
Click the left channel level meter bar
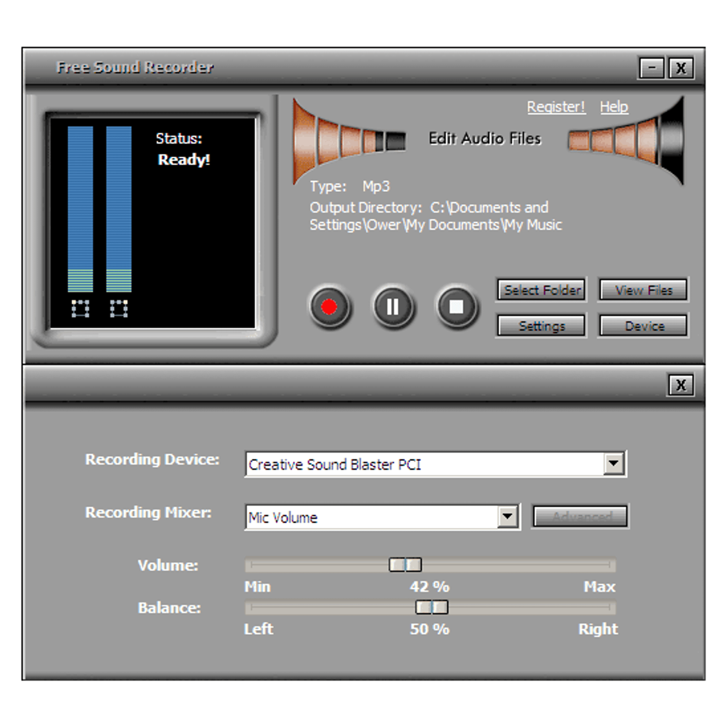81,209
